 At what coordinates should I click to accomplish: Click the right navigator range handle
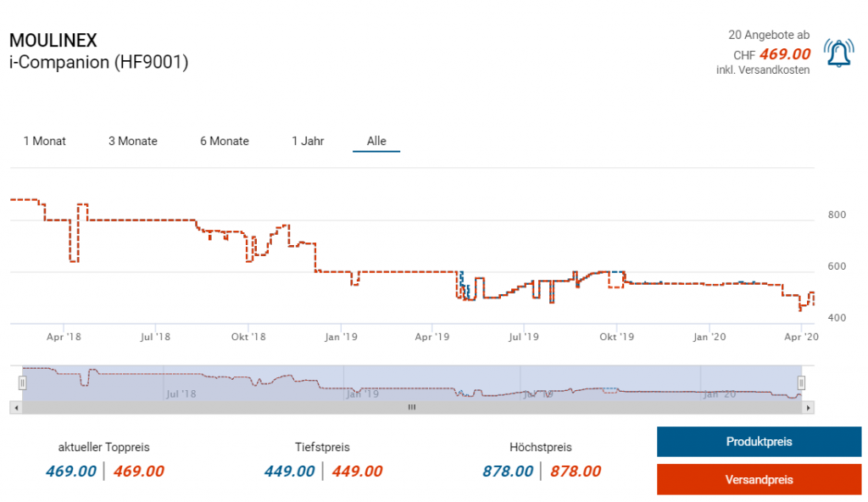coord(801,383)
